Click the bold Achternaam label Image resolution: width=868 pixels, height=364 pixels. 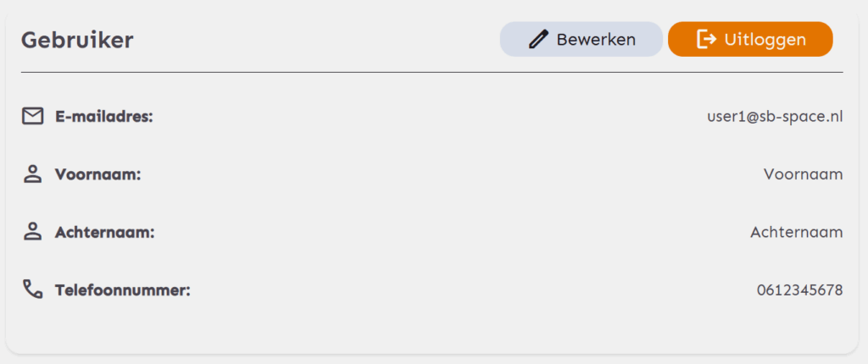point(104,232)
